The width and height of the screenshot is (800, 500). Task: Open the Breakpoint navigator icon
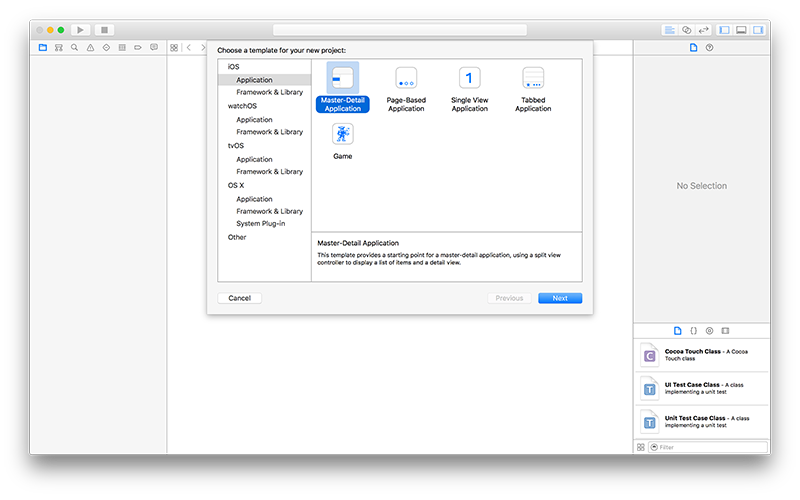tap(138, 47)
